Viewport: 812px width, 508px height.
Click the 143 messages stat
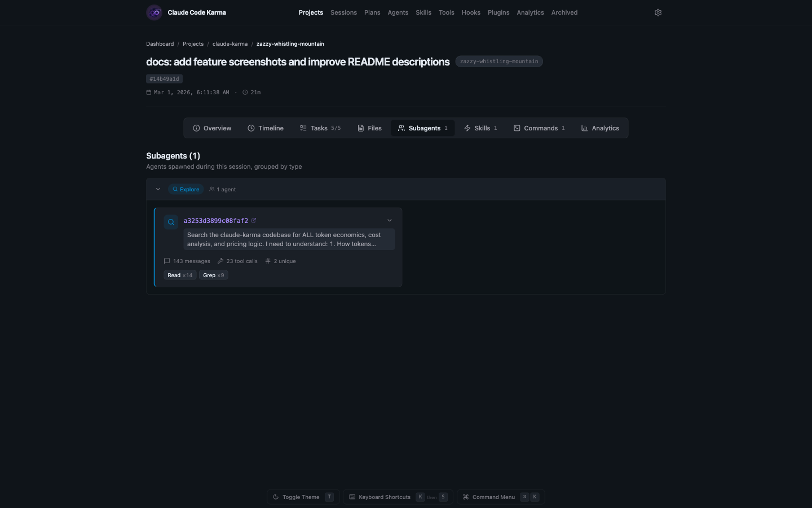[187, 261]
